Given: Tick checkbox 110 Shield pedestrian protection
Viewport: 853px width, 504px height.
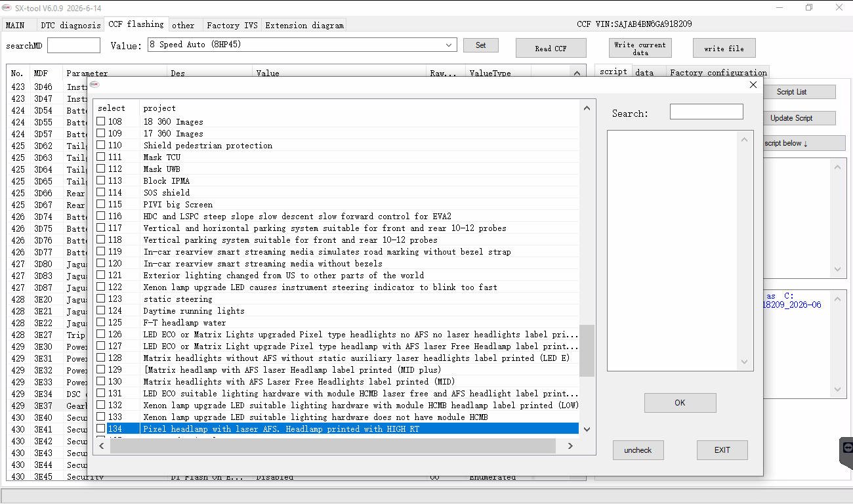Looking at the screenshot, I should 101,145.
